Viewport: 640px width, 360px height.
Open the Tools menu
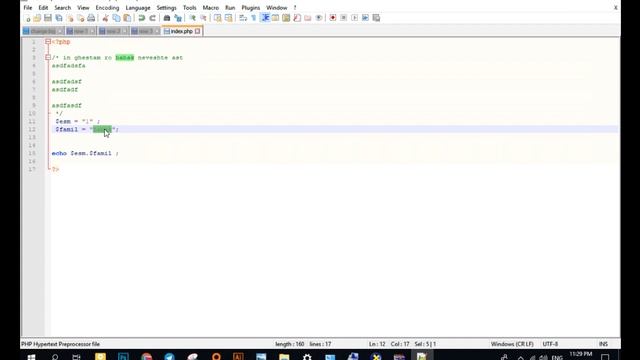point(189,8)
